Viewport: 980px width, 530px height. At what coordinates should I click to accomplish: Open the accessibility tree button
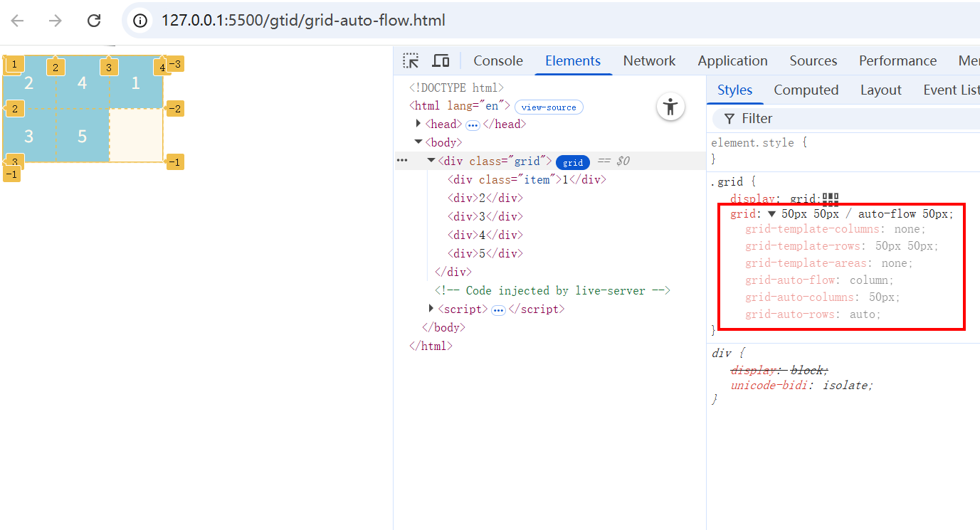[670, 107]
